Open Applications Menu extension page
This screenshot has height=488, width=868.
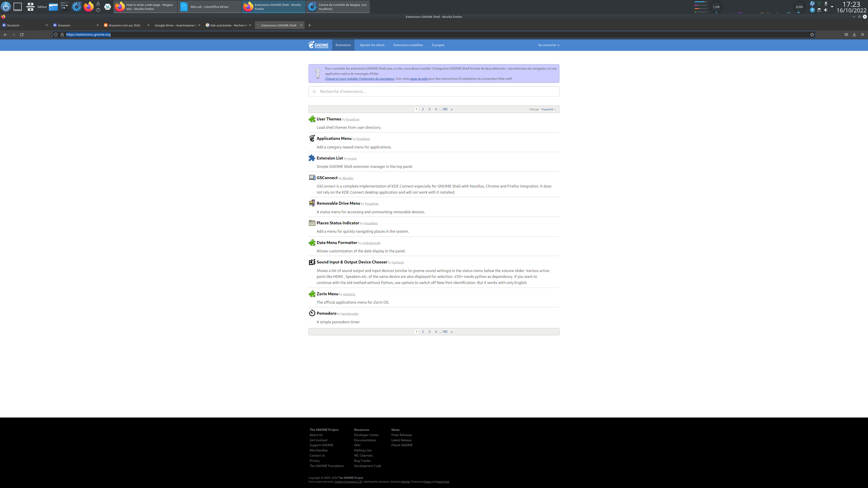pos(334,138)
